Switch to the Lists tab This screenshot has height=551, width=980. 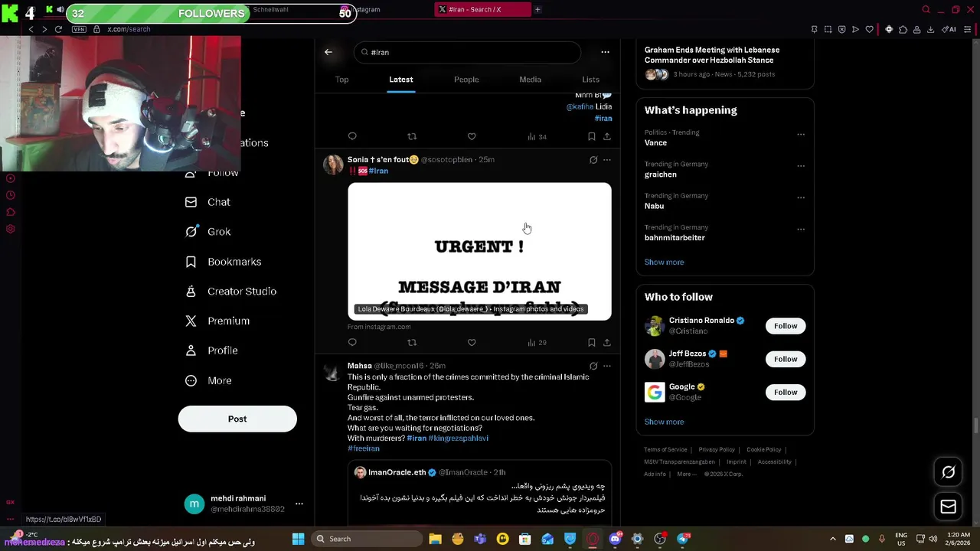click(590, 80)
